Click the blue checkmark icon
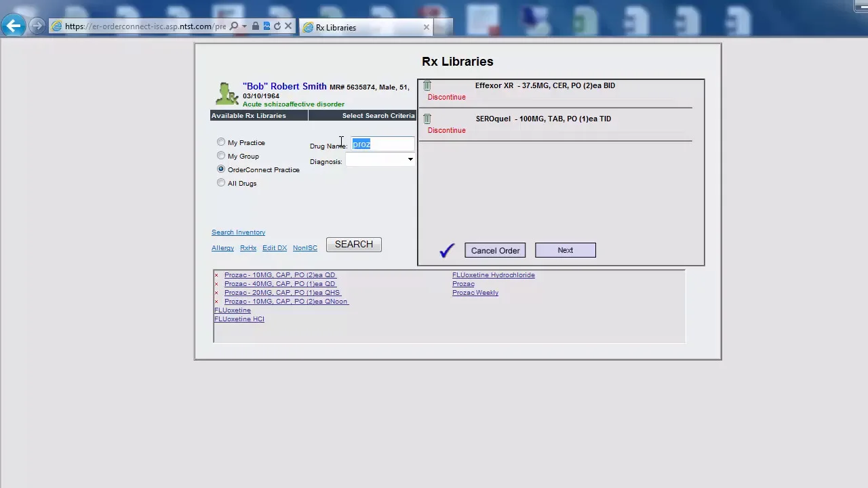Image resolution: width=868 pixels, height=488 pixels. [x=446, y=250]
